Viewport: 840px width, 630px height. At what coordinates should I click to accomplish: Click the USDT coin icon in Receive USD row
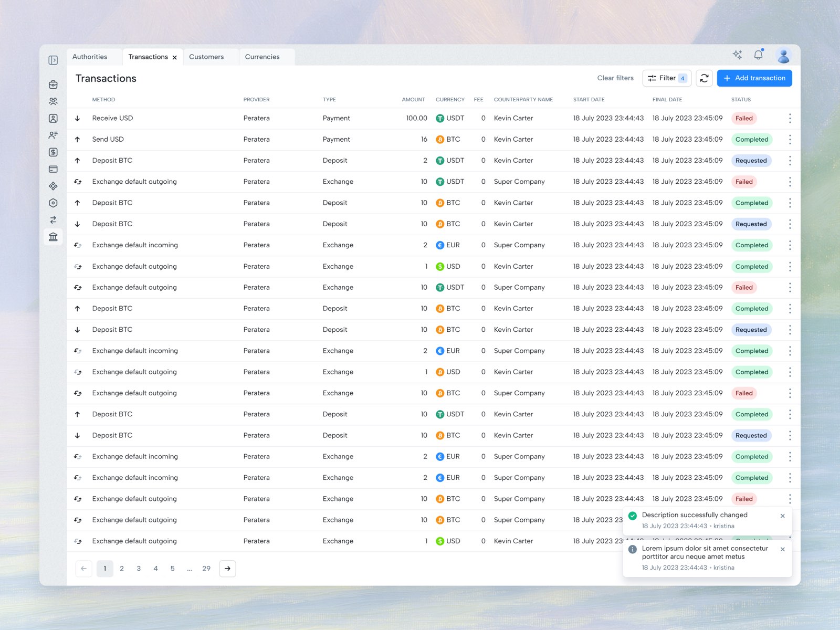click(x=440, y=119)
